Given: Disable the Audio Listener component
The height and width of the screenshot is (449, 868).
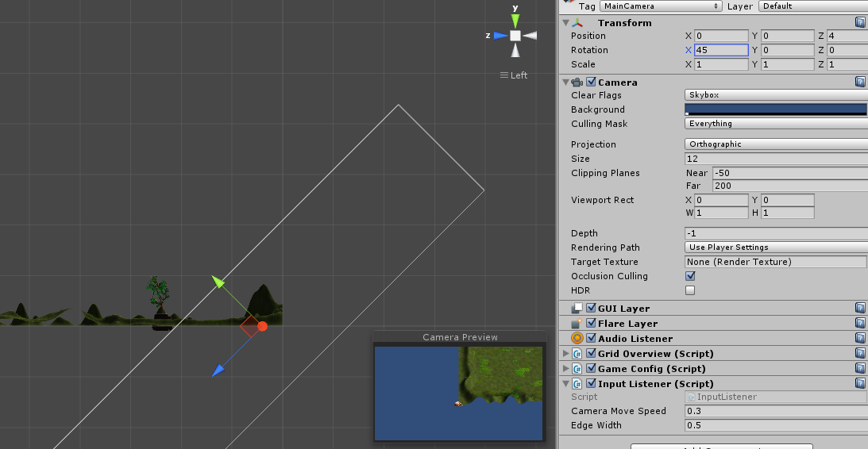Looking at the screenshot, I should [591, 338].
